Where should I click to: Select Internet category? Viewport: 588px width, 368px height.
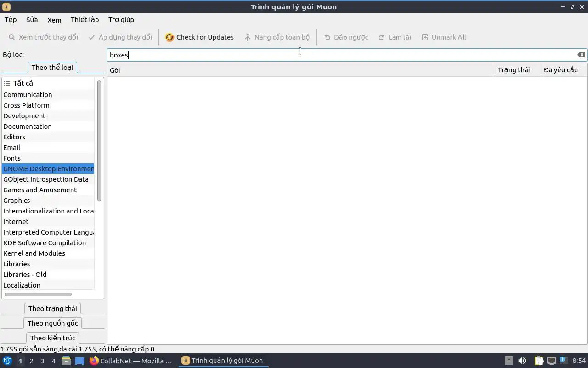click(x=48, y=222)
